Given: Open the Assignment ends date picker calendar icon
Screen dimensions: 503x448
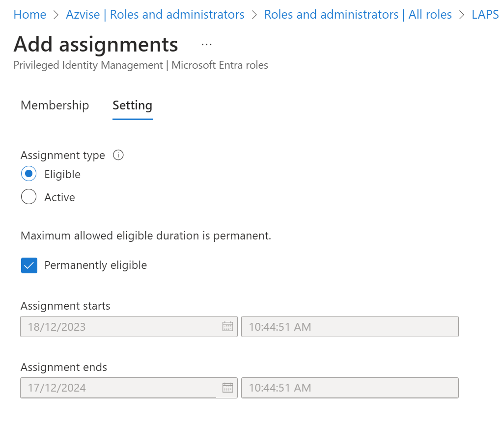Looking at the screenshot, I should pyautogui.click(x=227, y=388).
